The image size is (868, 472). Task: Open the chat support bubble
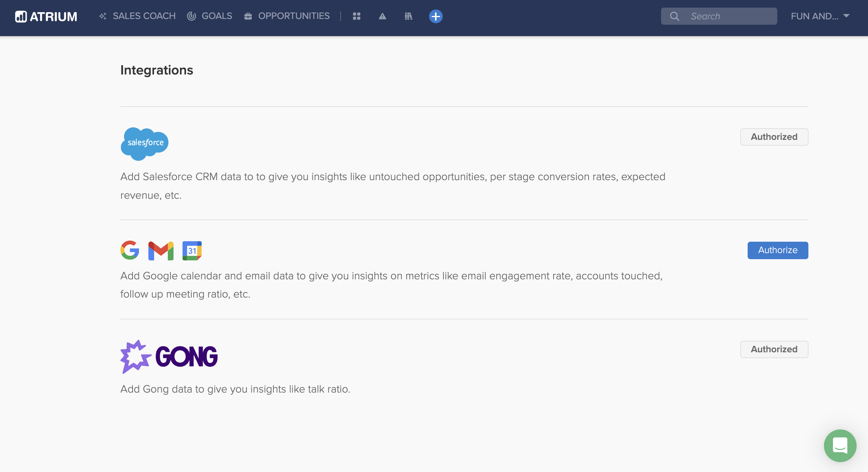pos(840,445)
